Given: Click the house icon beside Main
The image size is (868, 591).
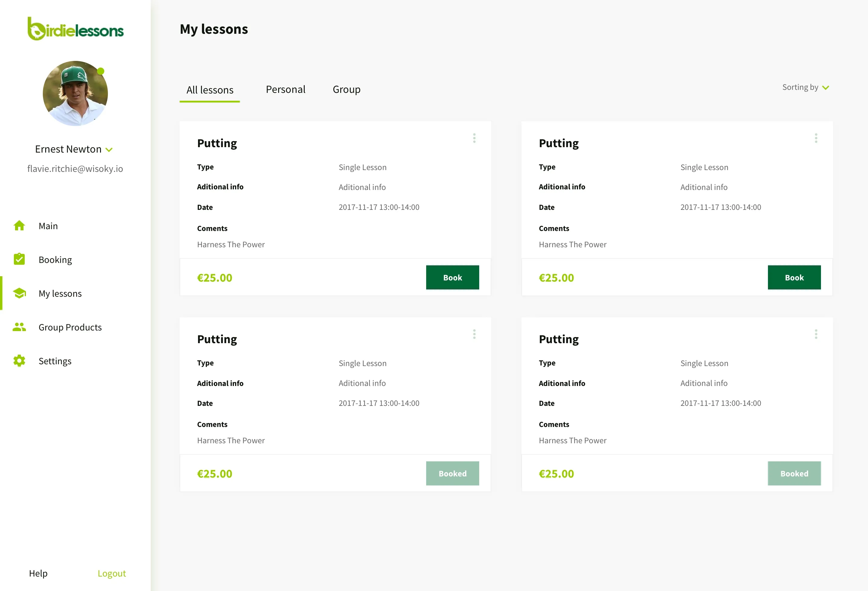Looking at the screenshot, I should coord(19,226).
